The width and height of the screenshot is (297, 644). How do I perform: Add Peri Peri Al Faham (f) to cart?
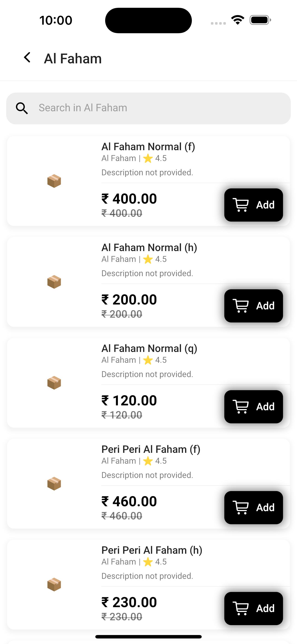click(253, 507)
